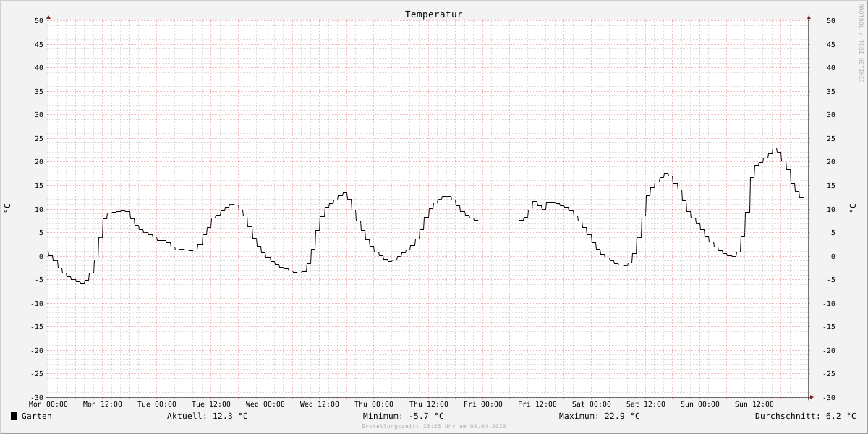Click the "Sat 00:00" time axis label
The width and height of the screenshot is (868, 434).
tap(592, 404)
